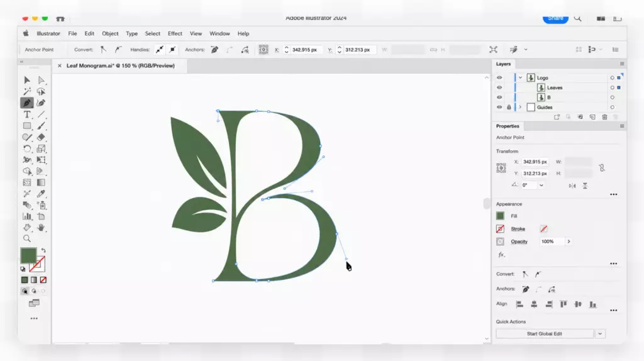Switch to Leaf Monogram.ai document tab

120,65
